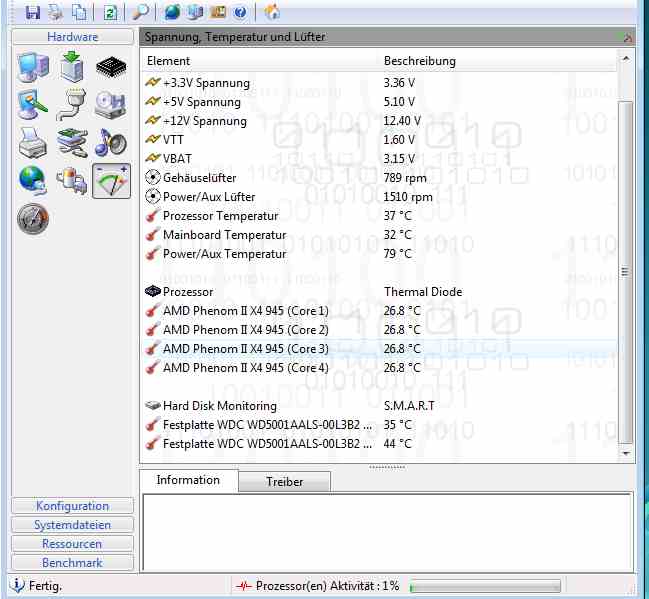Select the Festplatte row showing 35 °C

click(379, 425)
